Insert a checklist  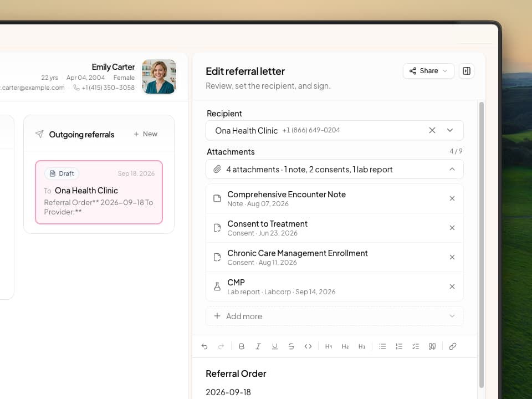coord(416,346)
